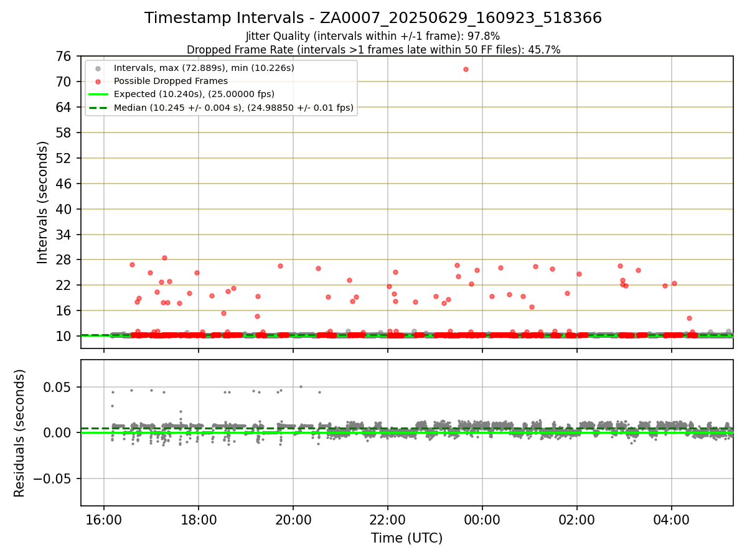Click x-axis tick label 18:00
This screenshot has width=747, height=560.
pos(198,519)
